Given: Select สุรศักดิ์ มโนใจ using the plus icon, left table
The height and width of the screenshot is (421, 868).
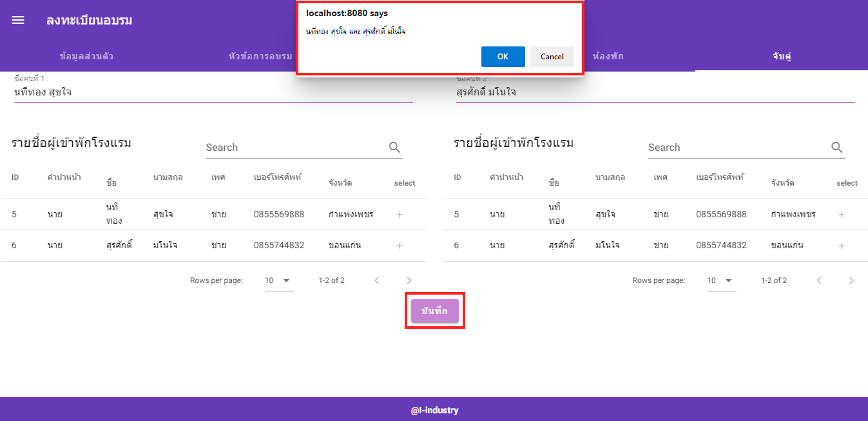Looking at the screenshot, I should [x=400, y=245].
